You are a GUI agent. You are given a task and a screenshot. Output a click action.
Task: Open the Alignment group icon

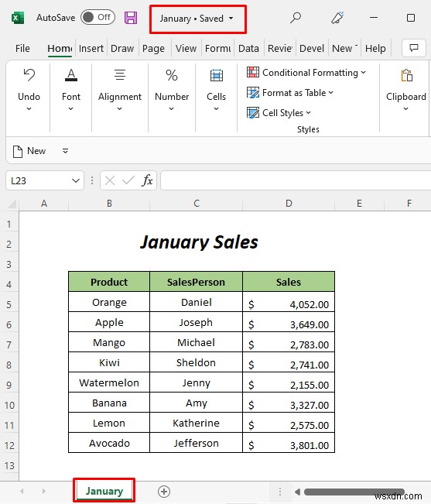click(120, 75)
